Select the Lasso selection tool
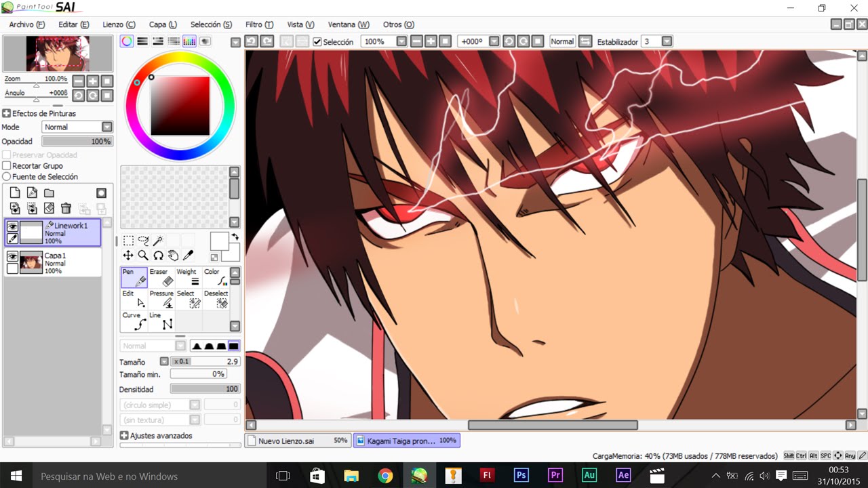 tap(143, 241)
